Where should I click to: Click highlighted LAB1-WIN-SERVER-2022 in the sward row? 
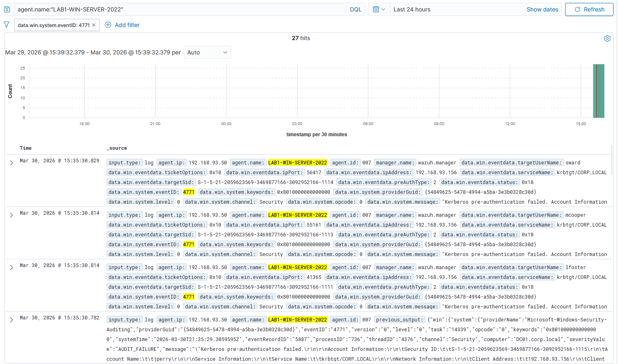[x=298, y=163]
